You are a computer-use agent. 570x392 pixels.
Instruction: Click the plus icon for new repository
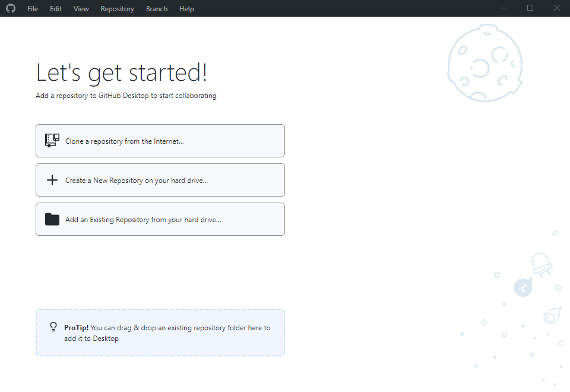click(52, 180)
